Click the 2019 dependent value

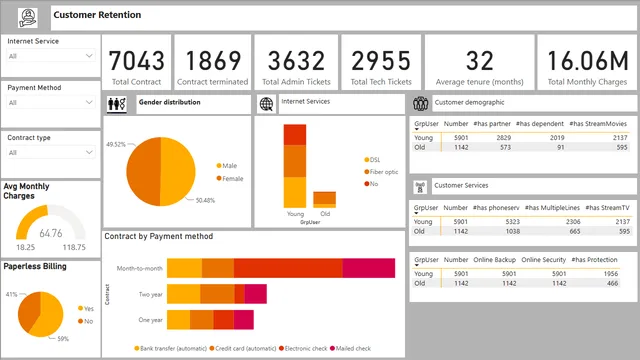(x=557, y=138)
